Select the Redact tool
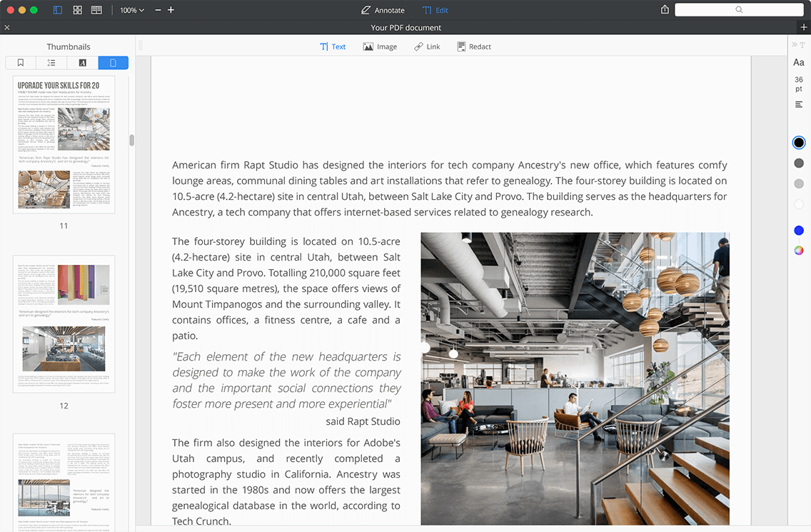 [474, 46]
